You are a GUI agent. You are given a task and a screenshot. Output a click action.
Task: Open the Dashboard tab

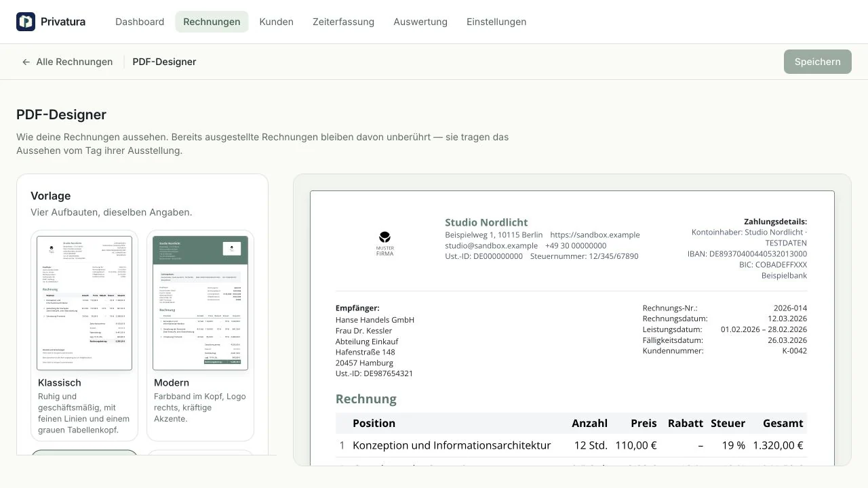click(140, 22)
